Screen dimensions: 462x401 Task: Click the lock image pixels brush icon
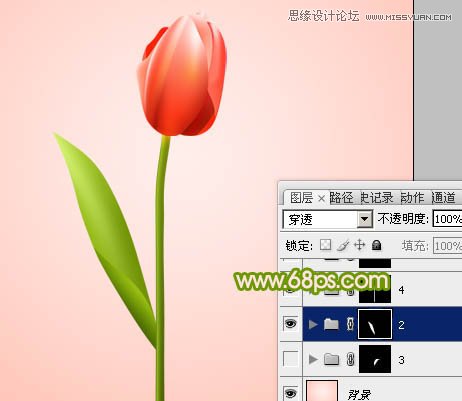[342, 245]
